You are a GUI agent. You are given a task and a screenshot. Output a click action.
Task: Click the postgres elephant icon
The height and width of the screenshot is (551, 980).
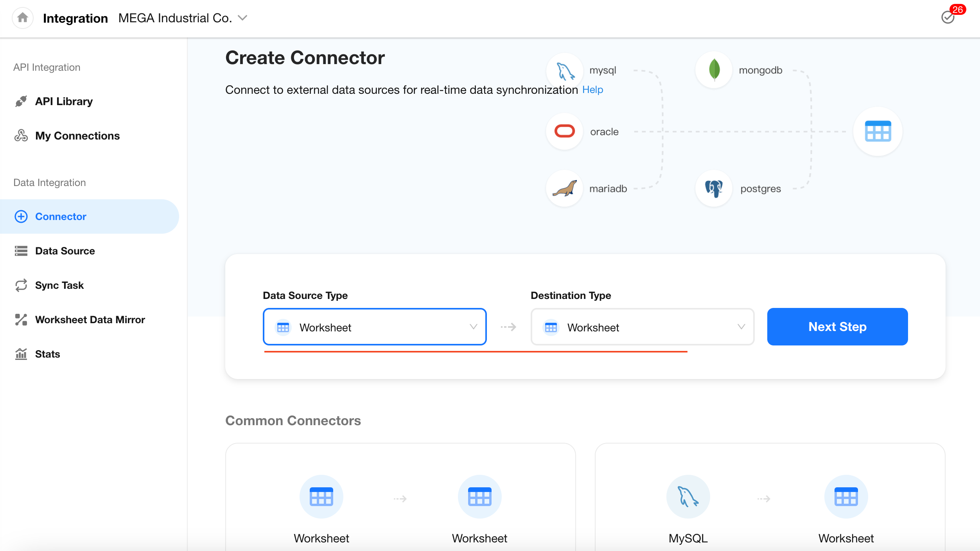714,188
